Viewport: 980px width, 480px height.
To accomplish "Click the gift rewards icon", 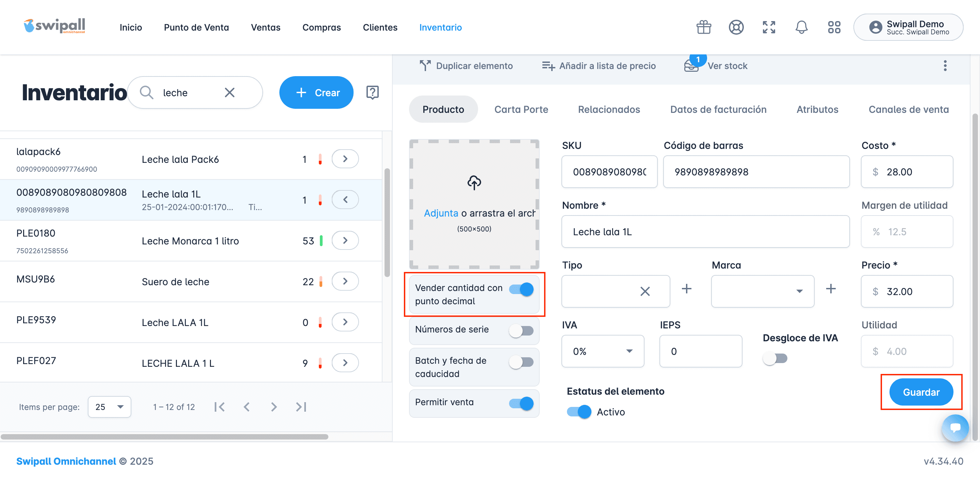I will tap(703, 27).
